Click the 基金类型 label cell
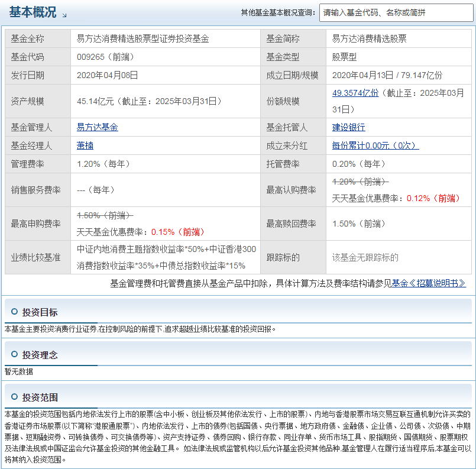The height and width of the screenshot is (469, 476). (293, 57)
